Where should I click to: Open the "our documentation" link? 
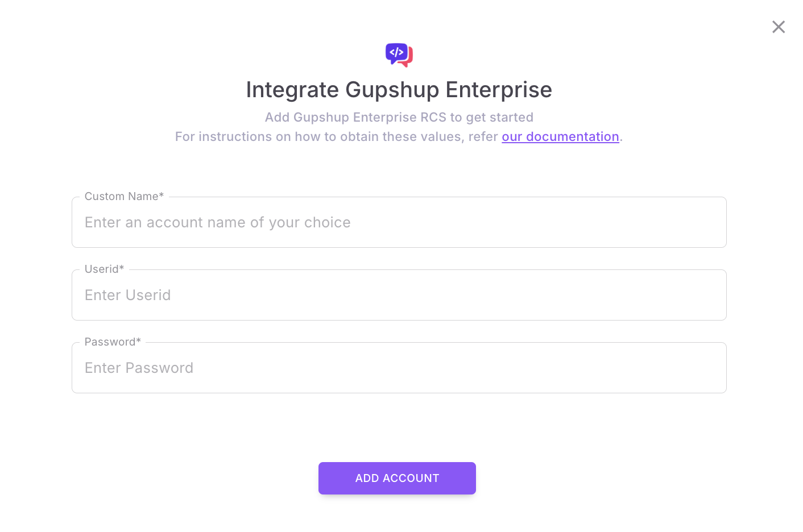coord(560,136)
